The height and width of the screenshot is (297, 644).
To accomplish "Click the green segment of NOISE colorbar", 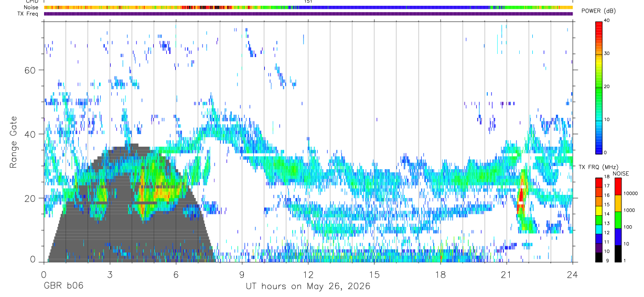I will pyautogui.click(x=618, y=219).
